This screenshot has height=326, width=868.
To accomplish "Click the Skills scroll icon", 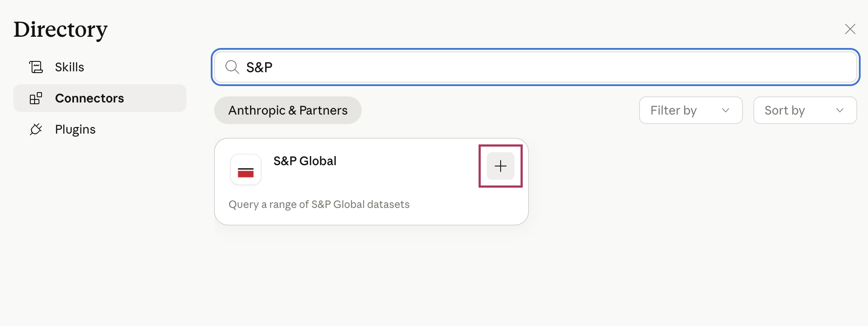I will click(36, 67).
